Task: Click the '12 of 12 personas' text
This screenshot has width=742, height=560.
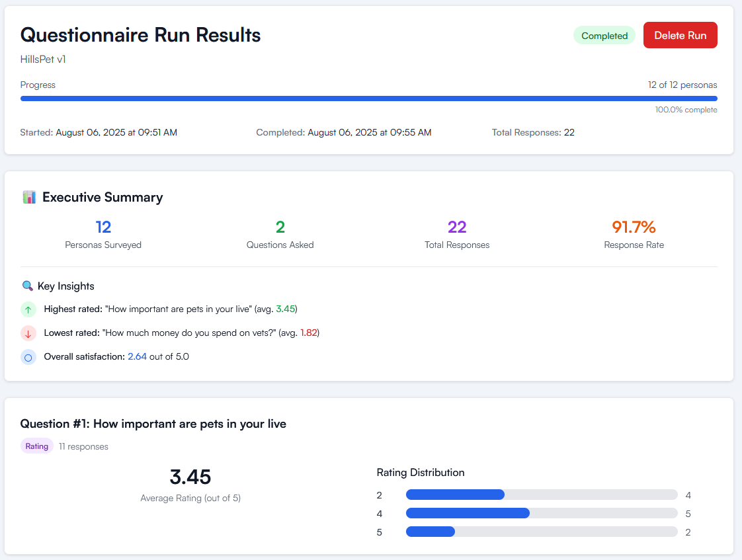Action: point(682,85)
